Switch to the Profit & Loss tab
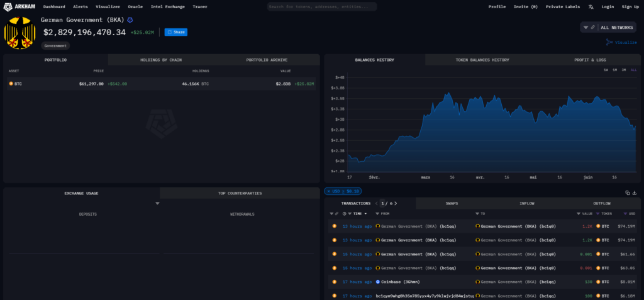 [x=590, y=60]
